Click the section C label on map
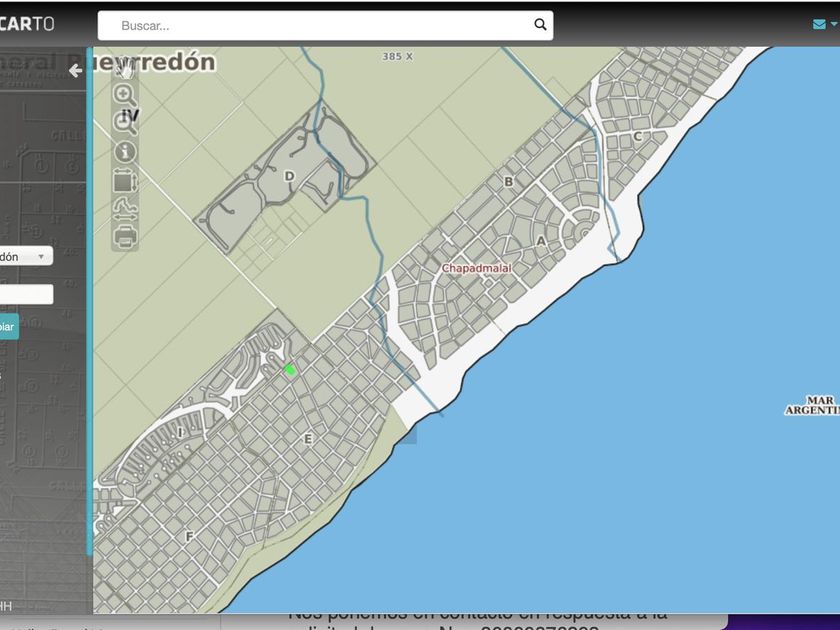This screenshot has width=840, height=630. coord(638,137)
